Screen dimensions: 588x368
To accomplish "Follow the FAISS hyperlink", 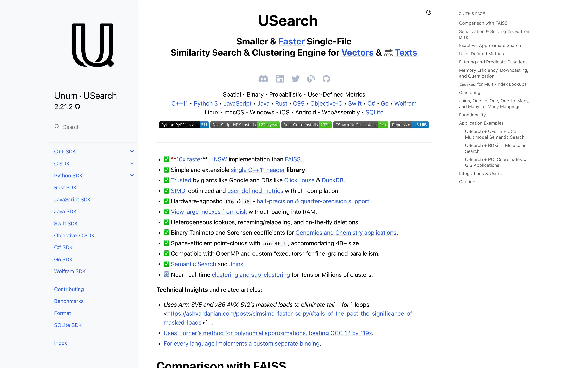I will 293,159.
